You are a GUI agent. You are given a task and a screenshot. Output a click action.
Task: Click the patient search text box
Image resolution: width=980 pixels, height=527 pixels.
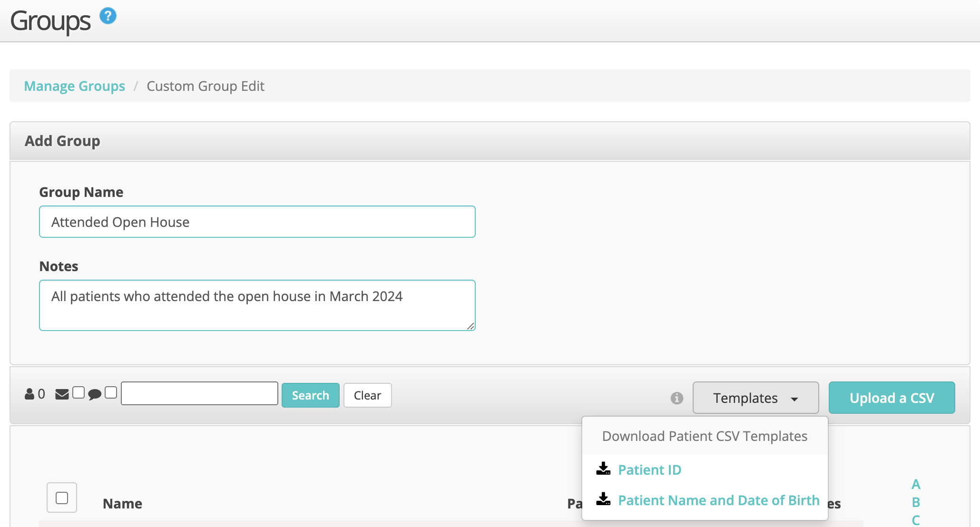[200, 393]
